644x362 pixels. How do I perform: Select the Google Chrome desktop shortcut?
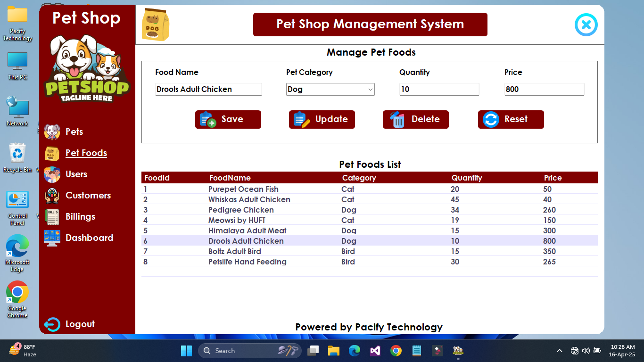17,300
